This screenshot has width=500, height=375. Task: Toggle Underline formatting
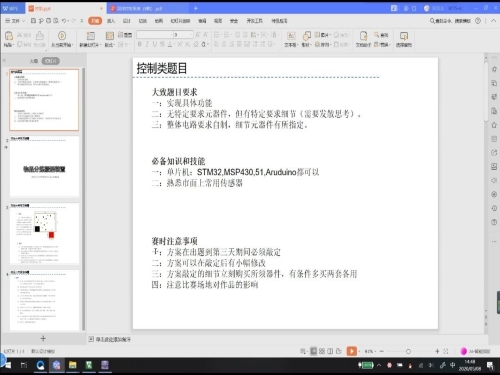155,44
